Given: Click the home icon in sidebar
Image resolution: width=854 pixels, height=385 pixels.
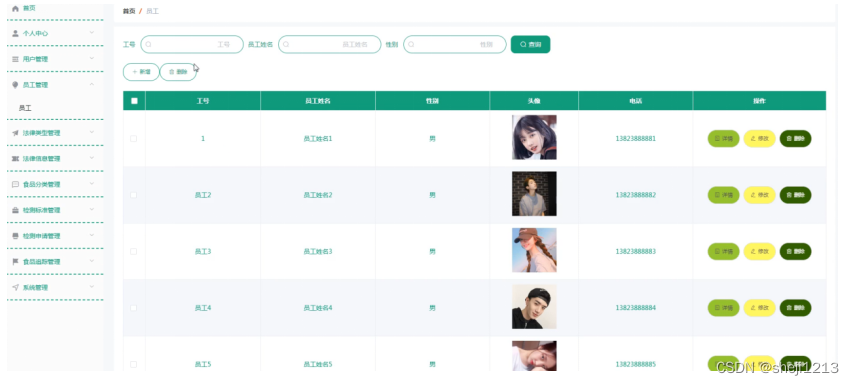Looking at the screenshot, I should coord(15,8).
